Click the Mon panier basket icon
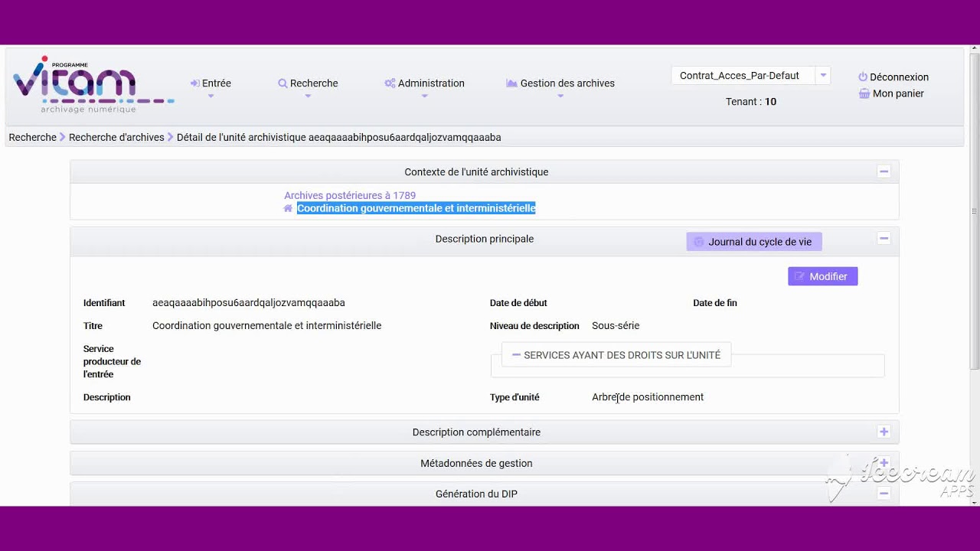 (864, 93)
